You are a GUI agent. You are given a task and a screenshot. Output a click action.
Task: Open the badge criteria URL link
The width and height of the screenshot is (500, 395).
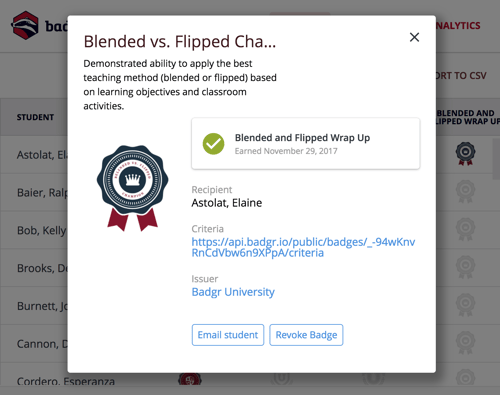click(x=303, y=247)
